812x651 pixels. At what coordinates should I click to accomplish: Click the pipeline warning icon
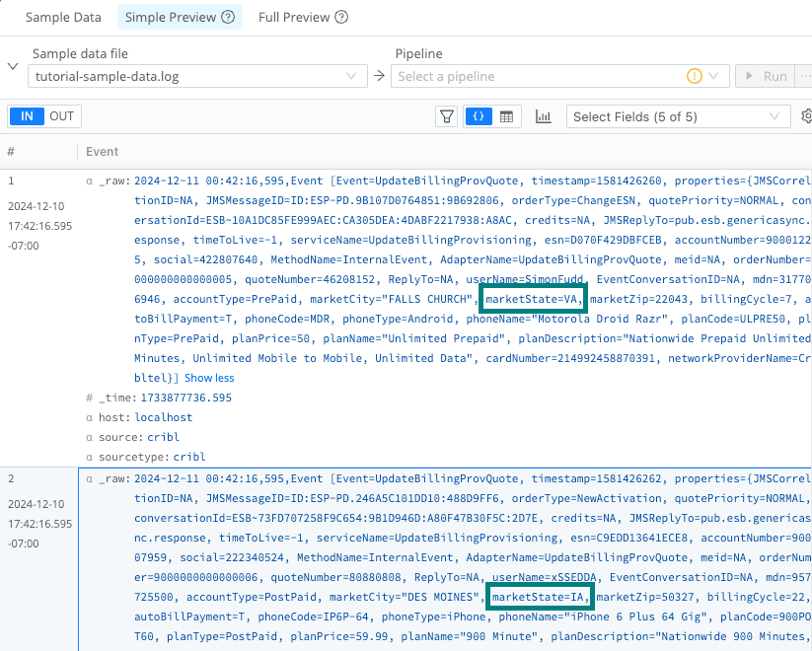(x=694, y=76)
